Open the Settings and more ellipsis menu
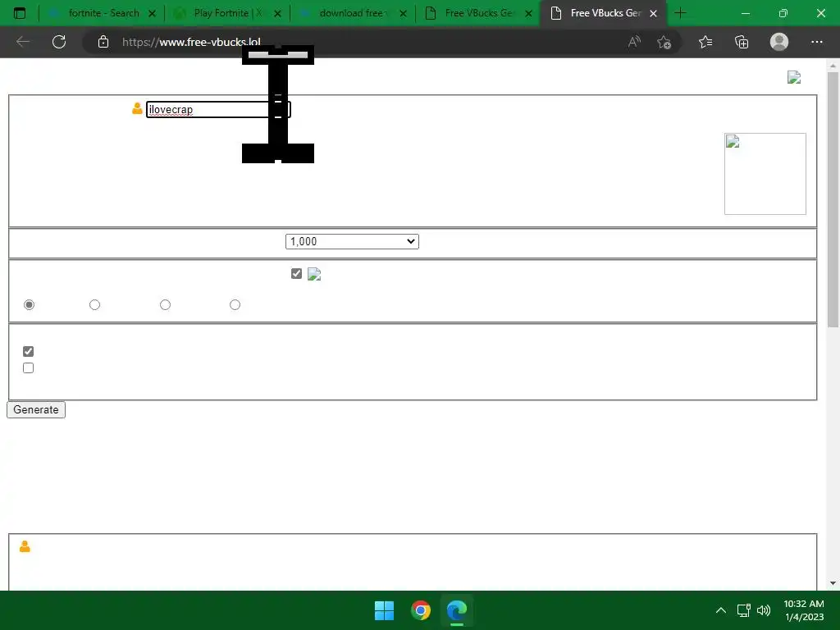 pos(817,42)
